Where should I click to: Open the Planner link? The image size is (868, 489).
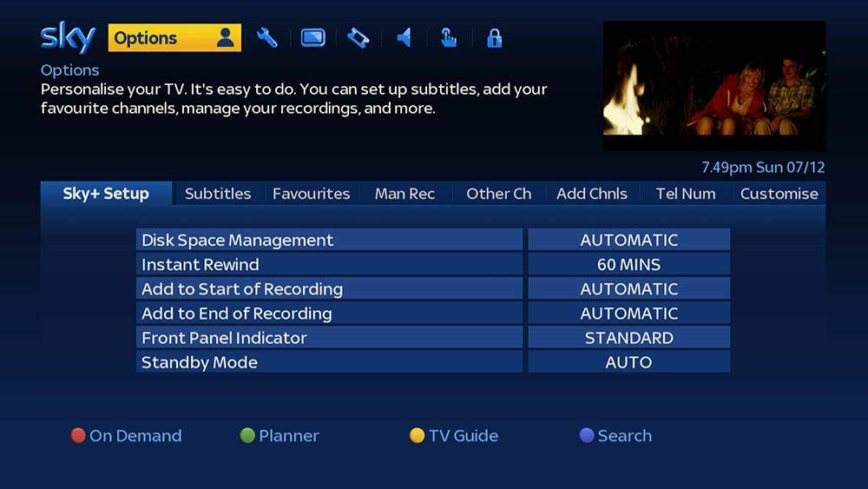pos(288,436)
